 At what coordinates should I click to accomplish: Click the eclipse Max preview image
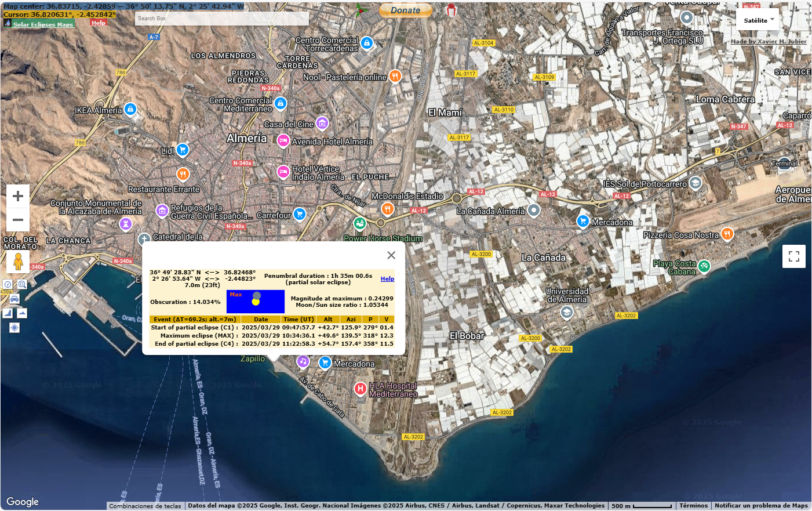click(255, 302)
